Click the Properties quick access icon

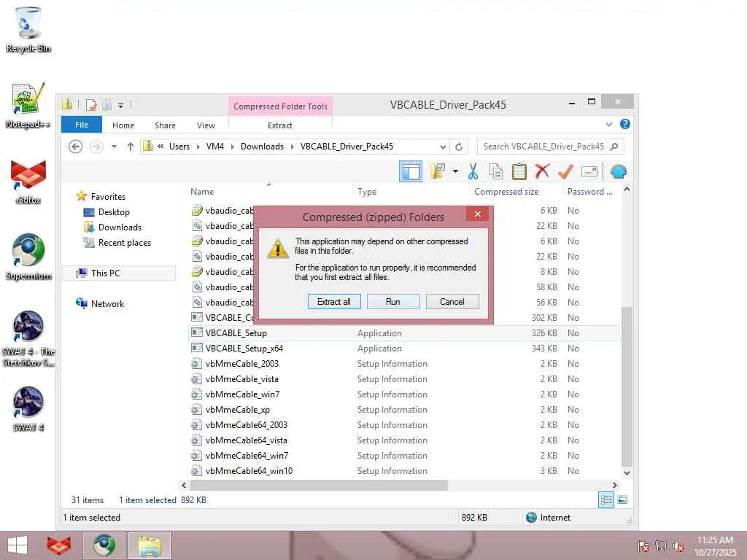tap(91, 104)
